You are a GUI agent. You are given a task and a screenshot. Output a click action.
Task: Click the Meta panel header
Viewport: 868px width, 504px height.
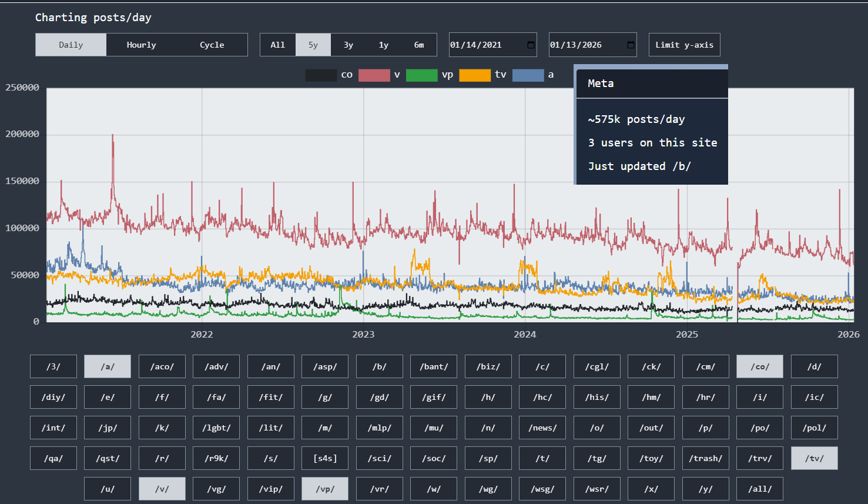pyautogui.click(x=652, y=84)
